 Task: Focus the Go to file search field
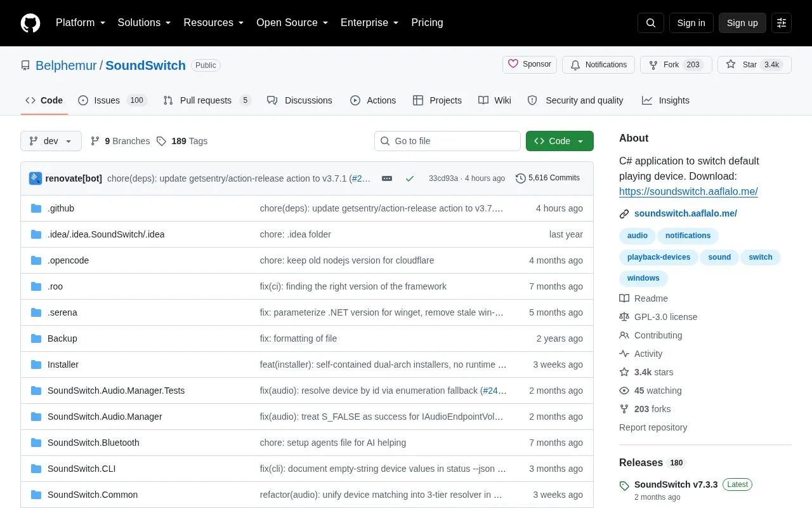[447, 141]
